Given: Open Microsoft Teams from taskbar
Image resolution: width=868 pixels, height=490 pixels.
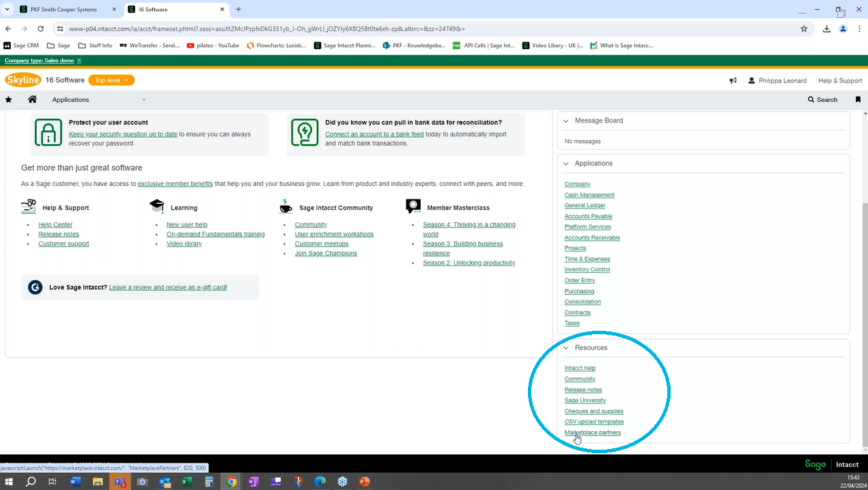Looking at the screenshot, I should (x=120, y=482).
